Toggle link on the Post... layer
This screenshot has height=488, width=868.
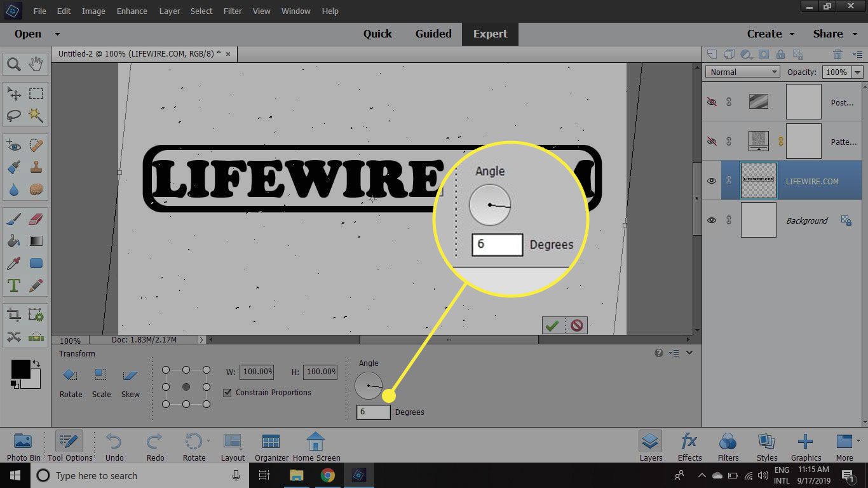(x=729, y=102)
